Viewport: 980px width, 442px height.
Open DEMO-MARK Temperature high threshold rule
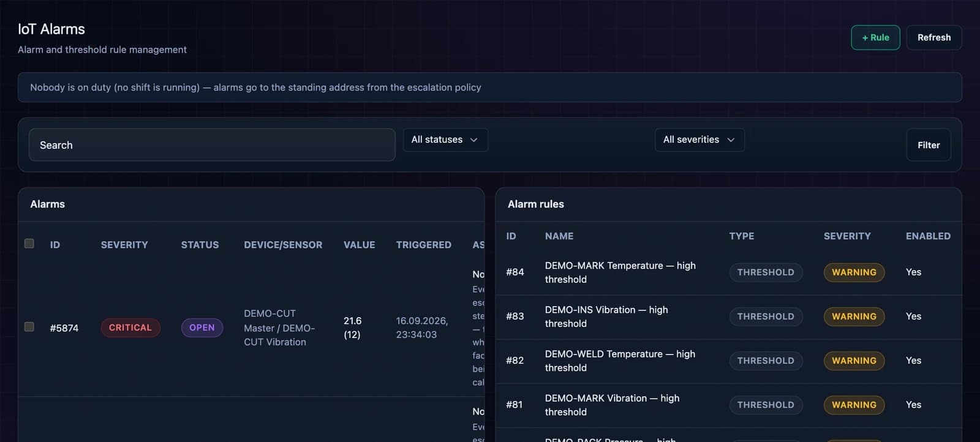click(x=620, y=272)
